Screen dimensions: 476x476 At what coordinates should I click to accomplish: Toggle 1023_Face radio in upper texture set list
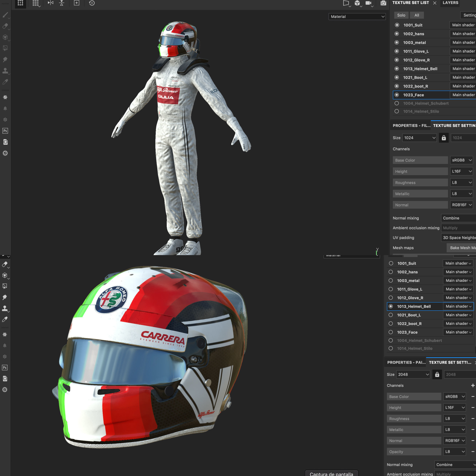[397, 95]
